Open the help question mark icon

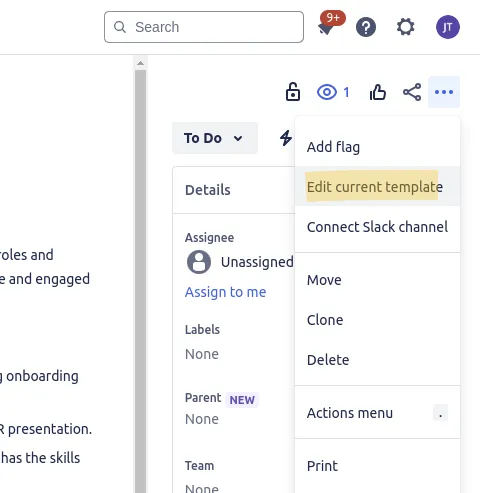pos(366,27)
